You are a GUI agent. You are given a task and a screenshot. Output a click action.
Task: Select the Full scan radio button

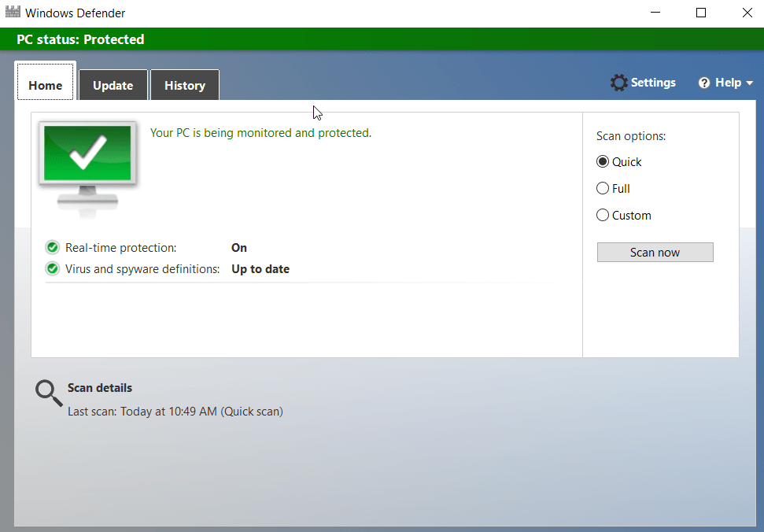pos(602,188)
